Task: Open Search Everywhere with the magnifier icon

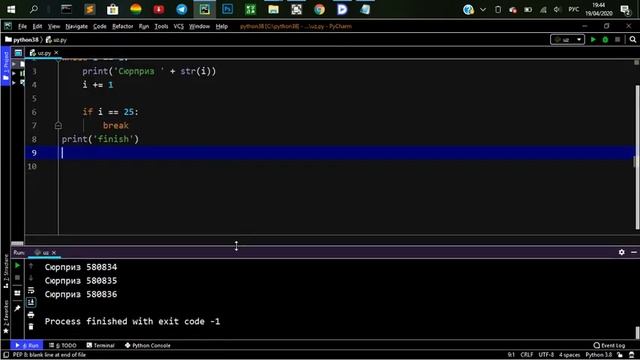Action: 633,40
